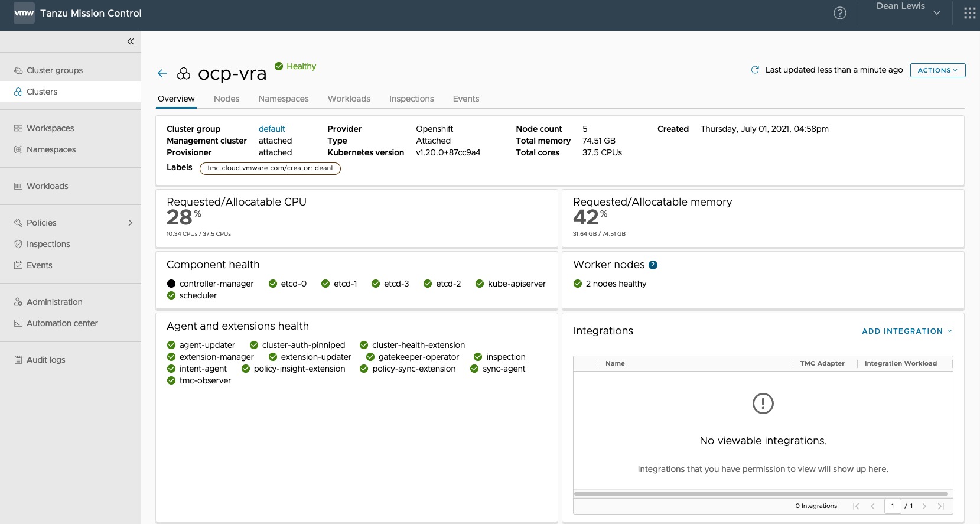Refresh using the reload icon

[755, 70]
